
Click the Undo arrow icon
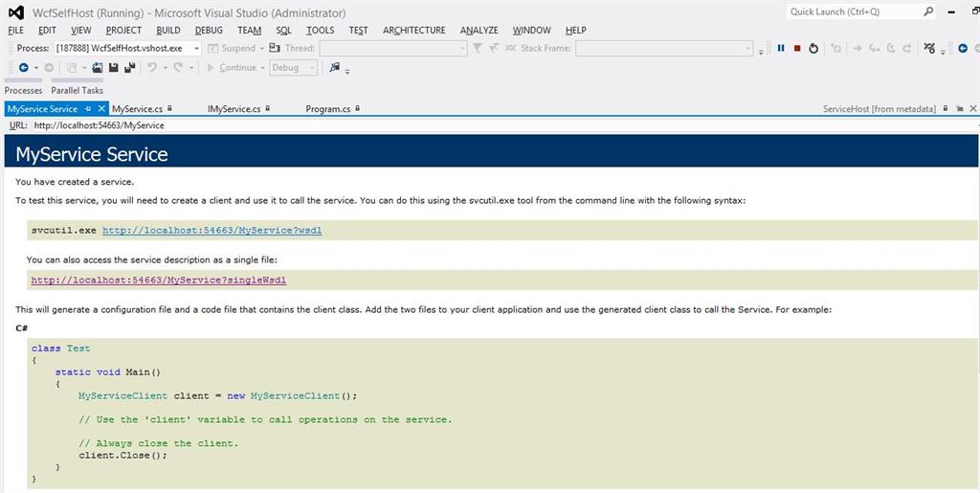coord(152,67)
